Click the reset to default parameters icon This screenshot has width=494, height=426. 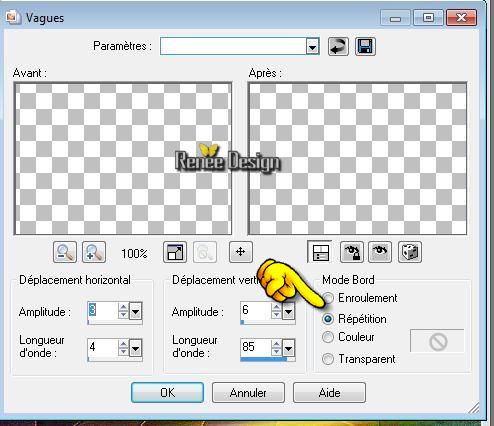(x=338, y=46)
